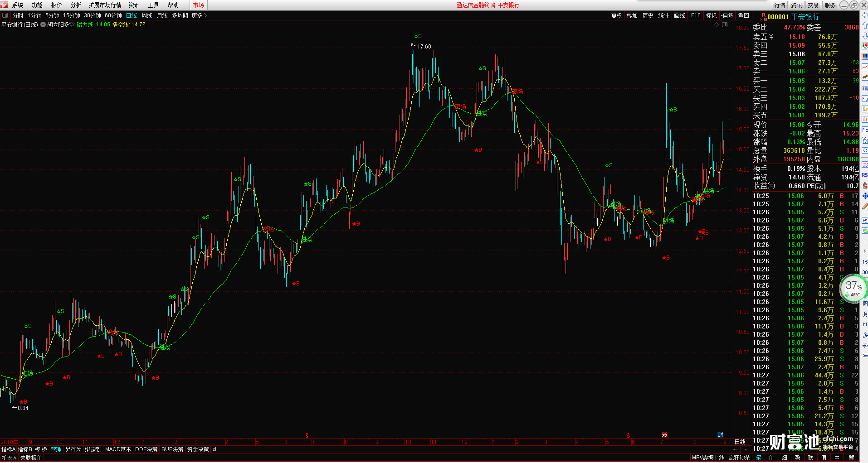Open the 叠加 overlay dropdown
The image size is (868, 463).
click(632, 15)
